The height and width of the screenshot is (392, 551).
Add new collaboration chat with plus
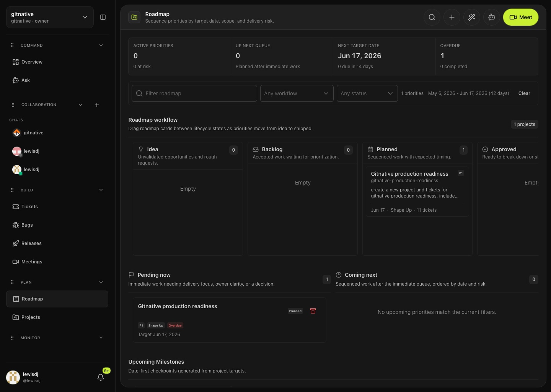pos(97,105)
